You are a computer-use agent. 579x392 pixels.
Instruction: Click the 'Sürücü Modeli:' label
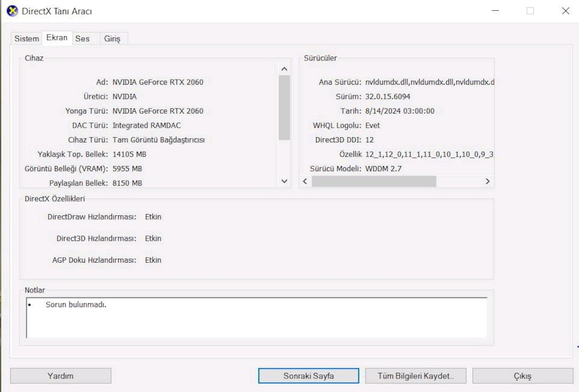coord(336,168)
